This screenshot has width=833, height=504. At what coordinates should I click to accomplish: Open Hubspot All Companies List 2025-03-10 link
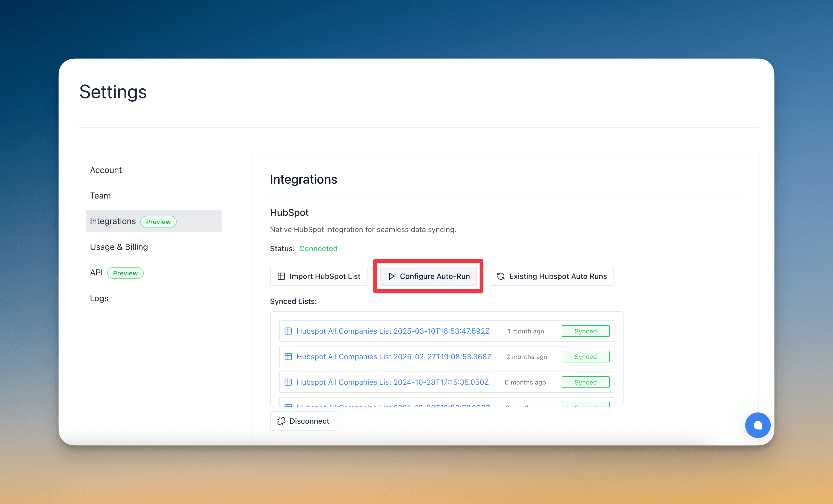pos(393,331)
